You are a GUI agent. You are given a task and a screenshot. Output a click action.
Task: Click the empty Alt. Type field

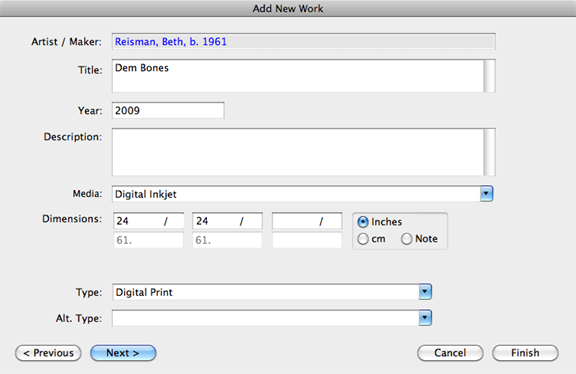266,318
